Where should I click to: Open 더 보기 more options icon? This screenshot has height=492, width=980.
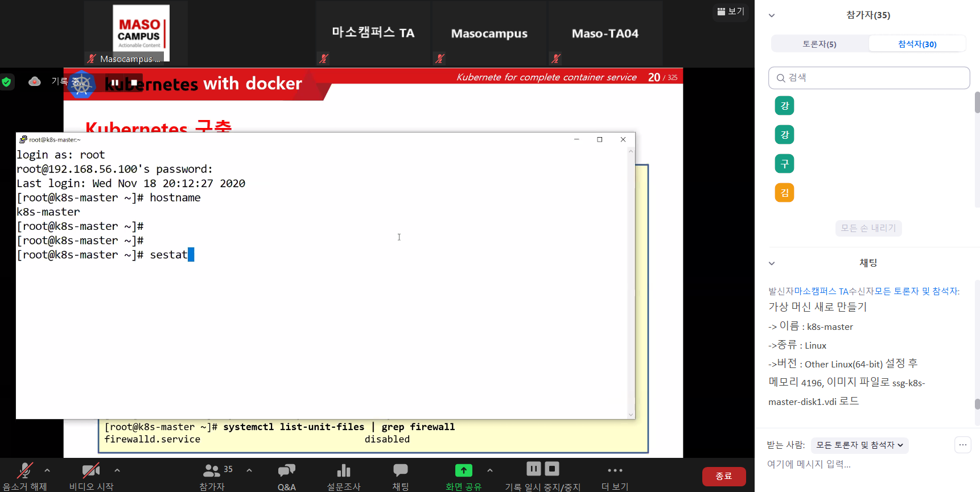click(x=615, y=471)
